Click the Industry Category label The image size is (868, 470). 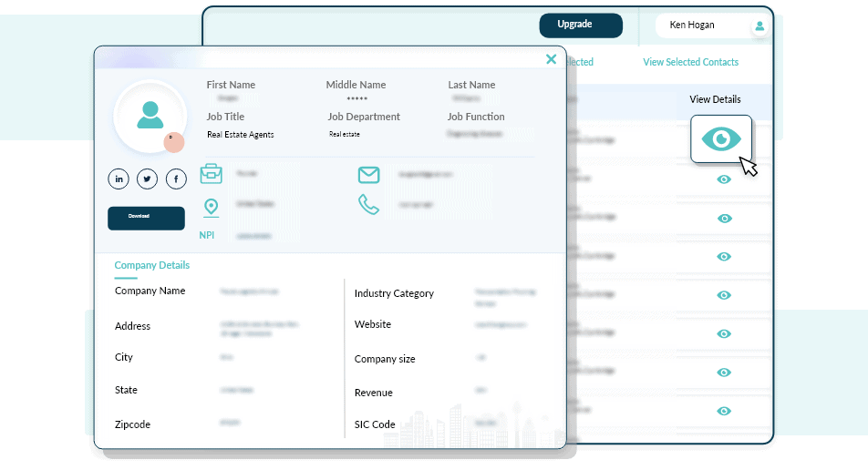[x=394, y=293]
